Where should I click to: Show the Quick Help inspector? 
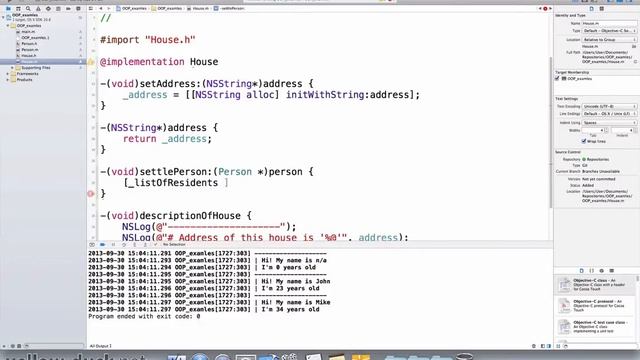[602, 9]
